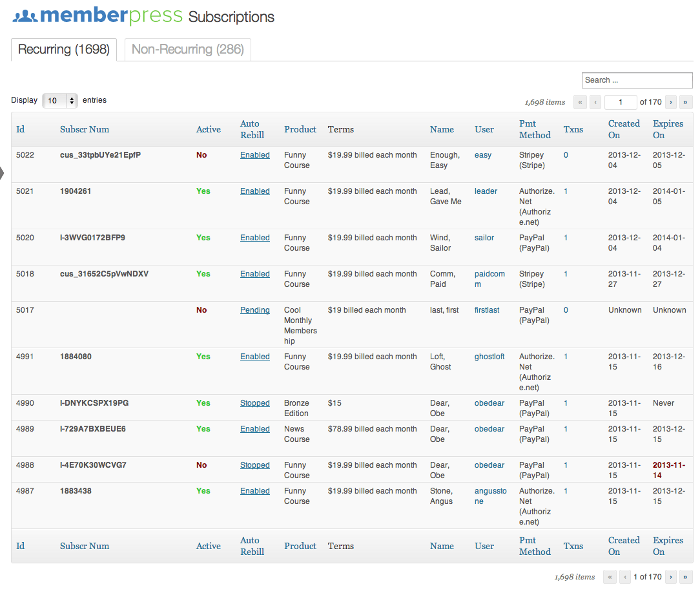
Task: Sort by Expires On column header
Action: tap(668, 130)
